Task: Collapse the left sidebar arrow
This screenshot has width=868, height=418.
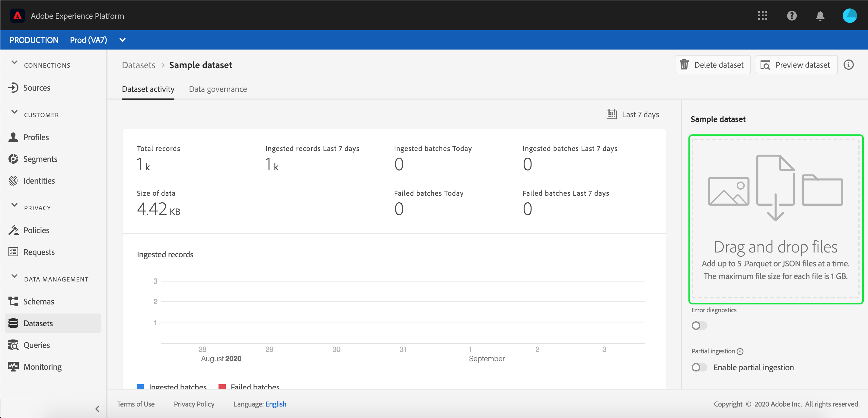Action: click(x=97, y=409)
